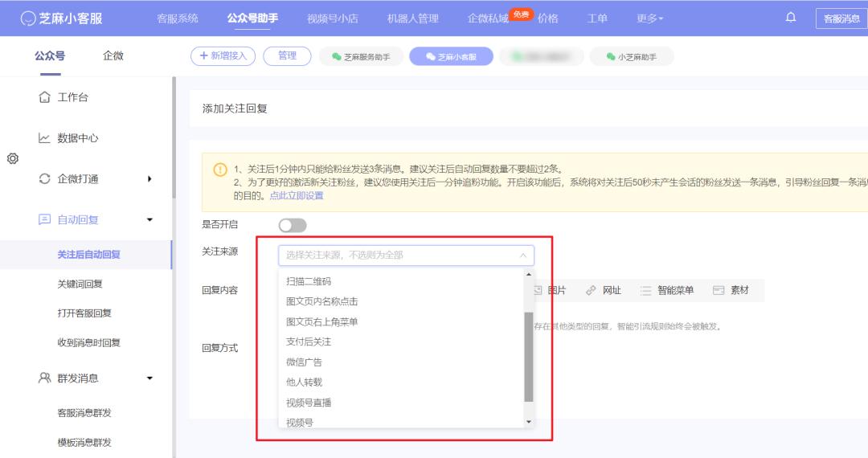Open the 更多 dropdown in top navigation
Screen dimensions: 868x458
(x=650, y=18)
